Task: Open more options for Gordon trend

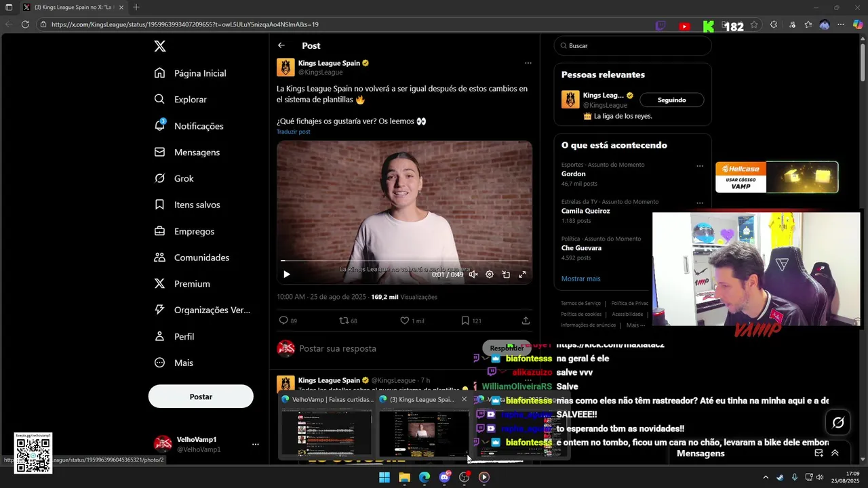Action: pos(700,165)
